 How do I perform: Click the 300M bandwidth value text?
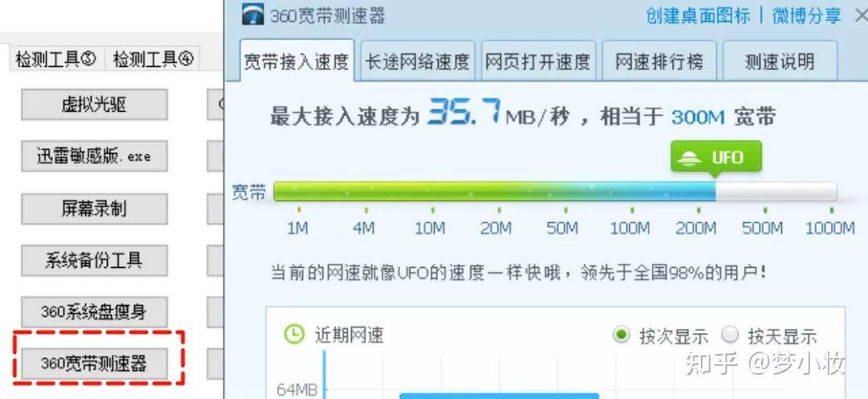click(698, 117)
